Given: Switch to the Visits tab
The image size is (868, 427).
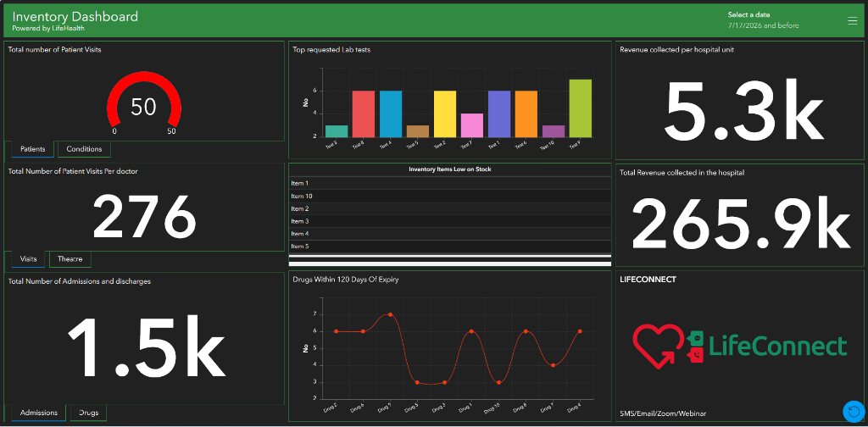Looking at the screenshot, I should [28, 259].
